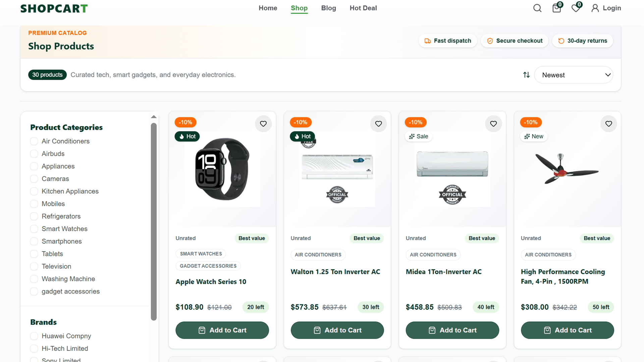This screenshot has width=644, height=362.
Task: Open Walton 1.25 Ton Inverter AC title
Action: [335, 272]
